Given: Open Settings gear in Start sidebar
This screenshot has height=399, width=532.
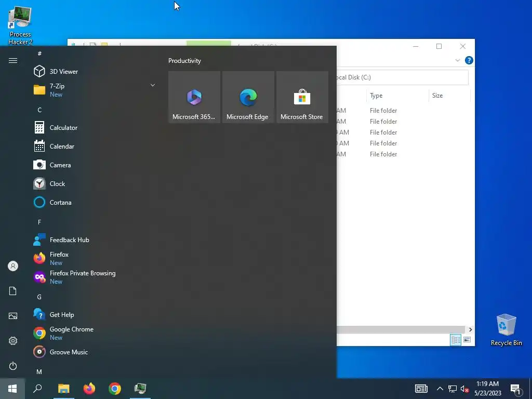Looking at the screenshot, I should (13, 341).
